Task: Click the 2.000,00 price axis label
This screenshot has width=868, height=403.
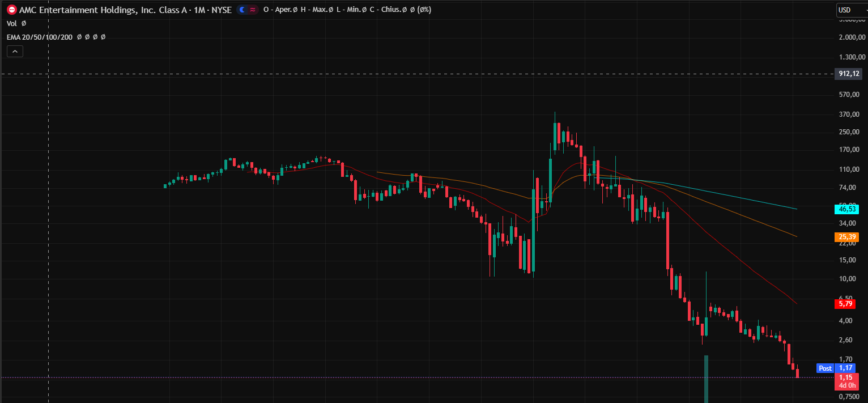Action: coord(851,37)
